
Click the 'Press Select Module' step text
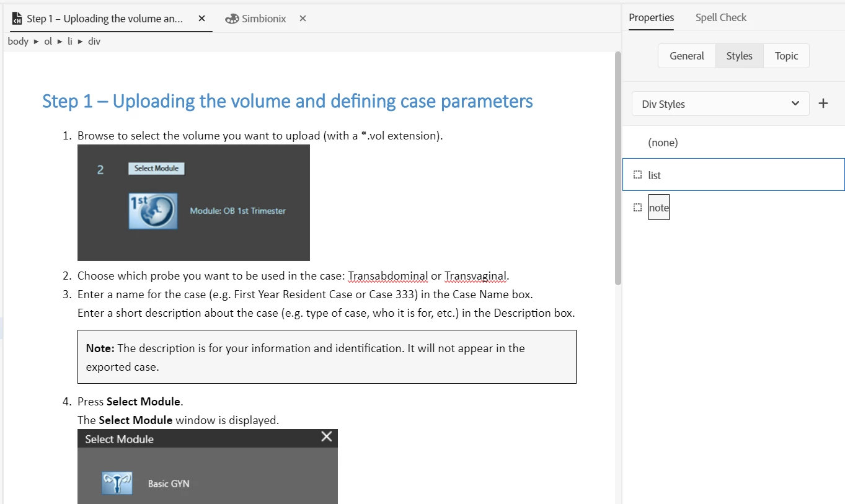130,401
